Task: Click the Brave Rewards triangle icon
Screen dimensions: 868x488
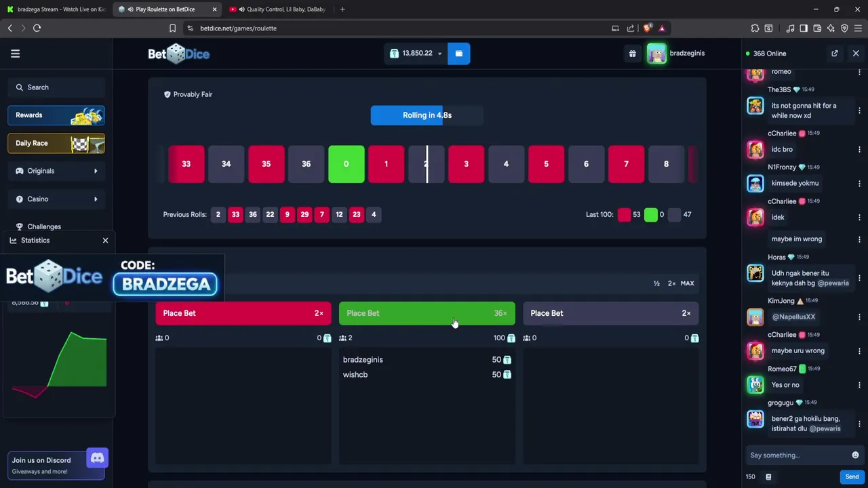Action: [662, 28]
